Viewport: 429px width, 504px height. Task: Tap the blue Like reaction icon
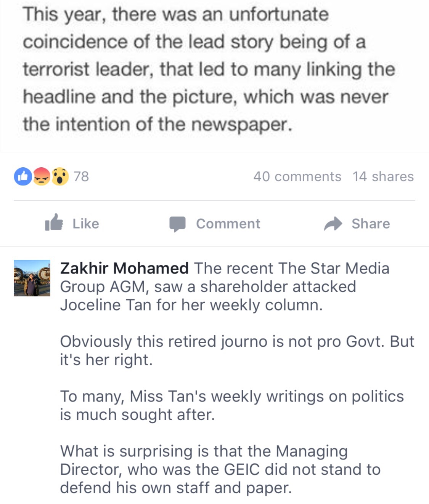pos(23,176)
